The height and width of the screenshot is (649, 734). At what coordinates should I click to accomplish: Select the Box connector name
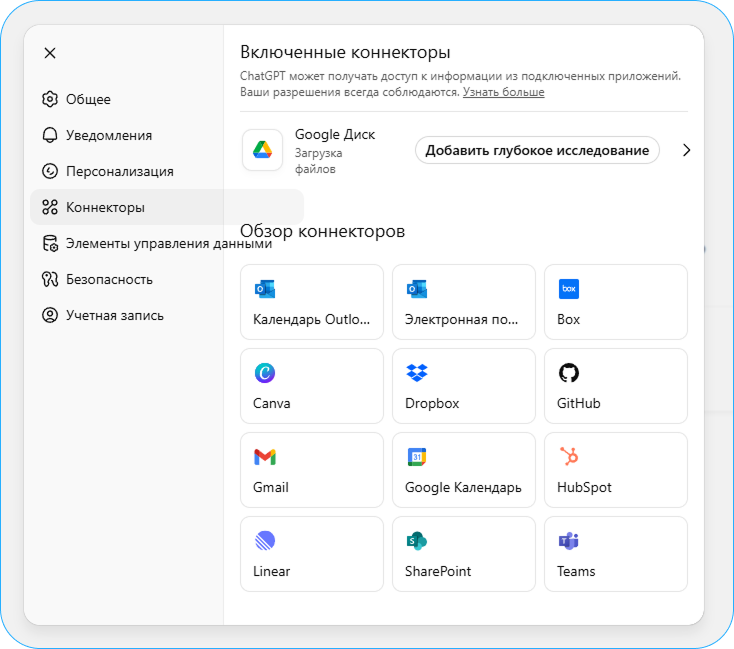point(568,320)
